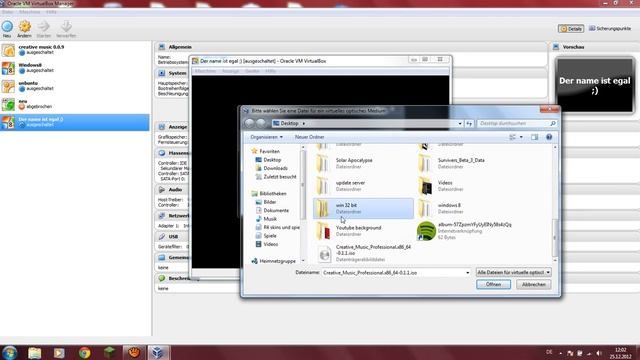Screen dimensions: 640x360
Task: Select Heimnetzgruppe in sidebar
Action: 273,261
